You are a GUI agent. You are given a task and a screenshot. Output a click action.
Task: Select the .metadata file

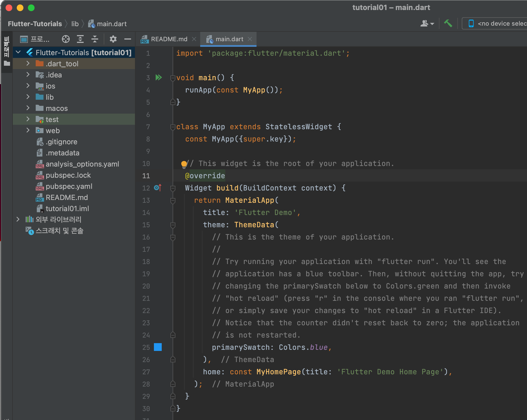pos(74,153)
